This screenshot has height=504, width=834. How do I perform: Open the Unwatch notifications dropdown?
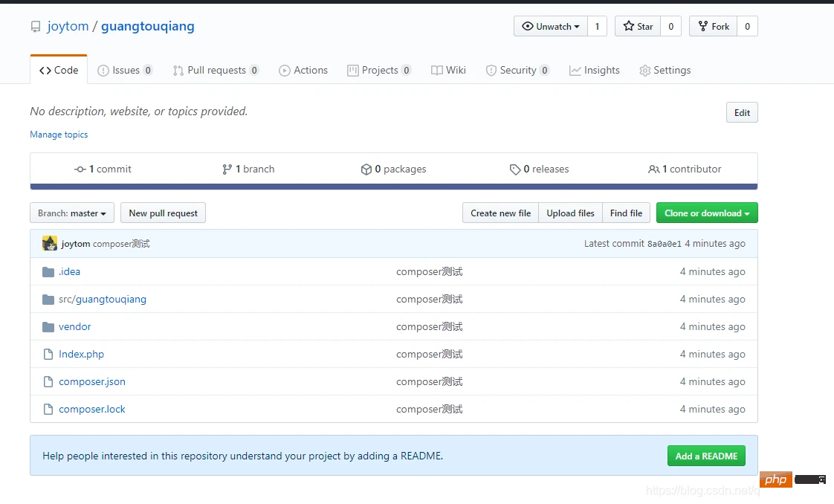tap(551, 27)
